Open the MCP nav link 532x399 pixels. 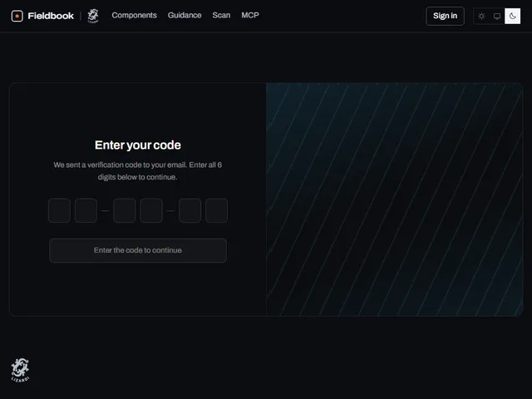[250, 15]
